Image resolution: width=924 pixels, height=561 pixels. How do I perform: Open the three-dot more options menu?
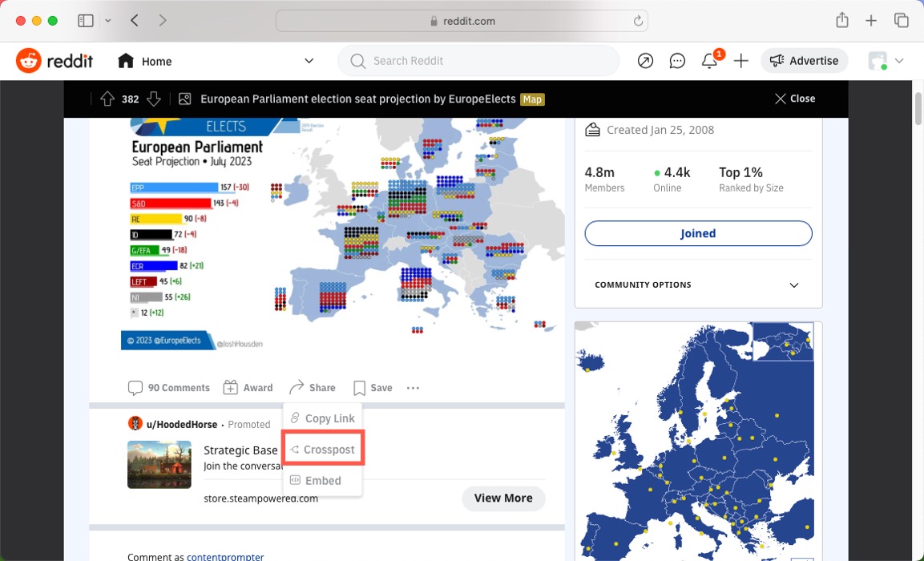pos(413,388)
